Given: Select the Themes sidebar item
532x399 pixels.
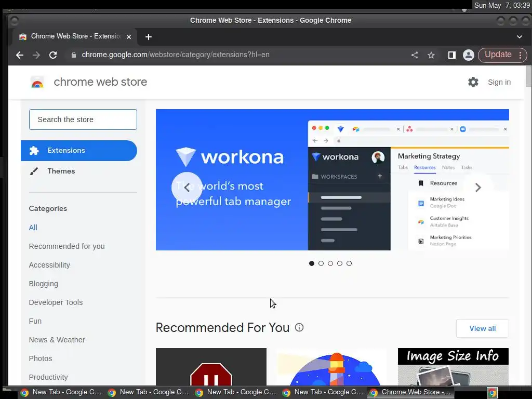Looking at the screenshot, I should click(79, 171).
